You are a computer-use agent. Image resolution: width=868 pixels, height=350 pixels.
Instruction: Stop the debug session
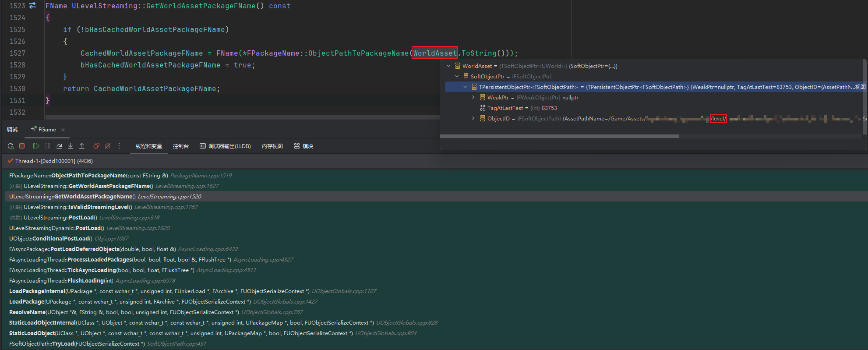(x=22, y=146)
